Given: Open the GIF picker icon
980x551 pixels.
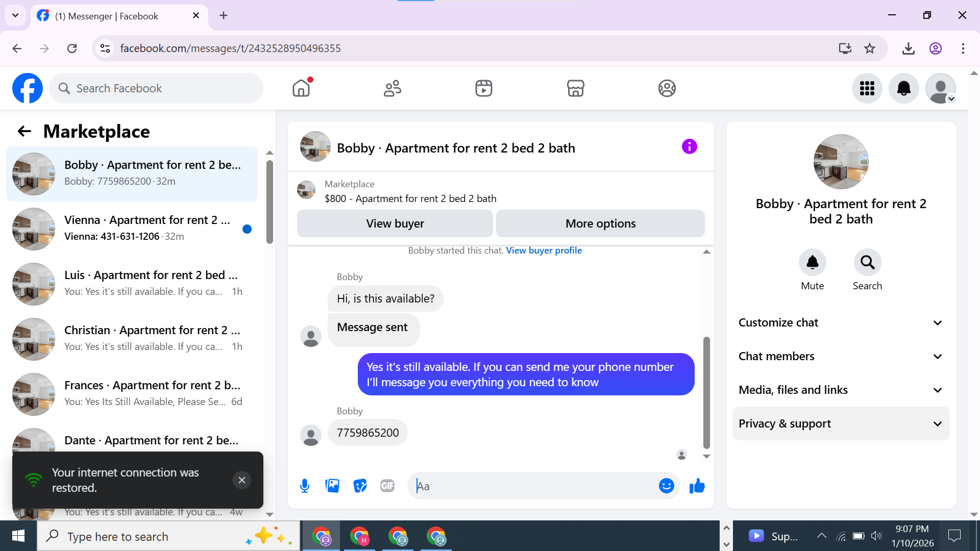Looking at the screenshot, I should coord(387,486).
